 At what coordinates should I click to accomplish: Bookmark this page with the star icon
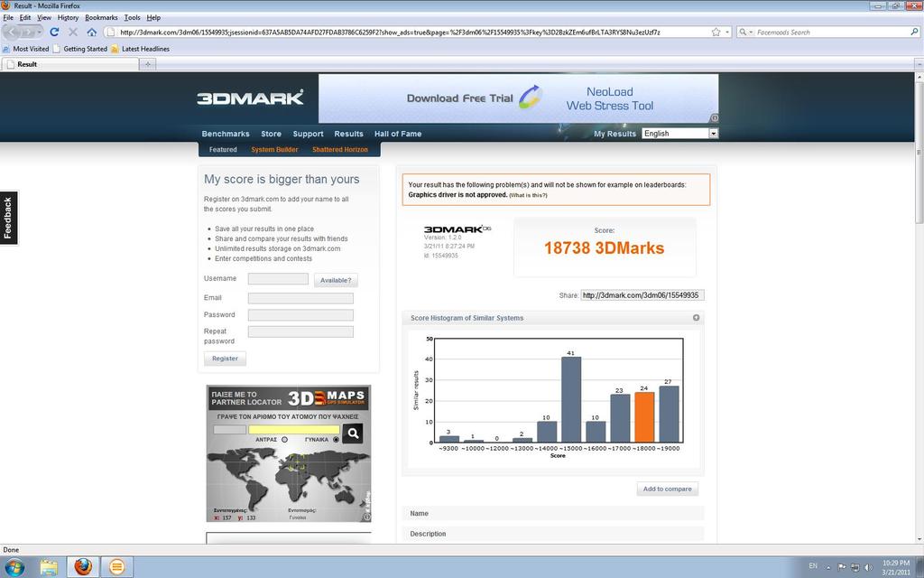click(716, 32)
